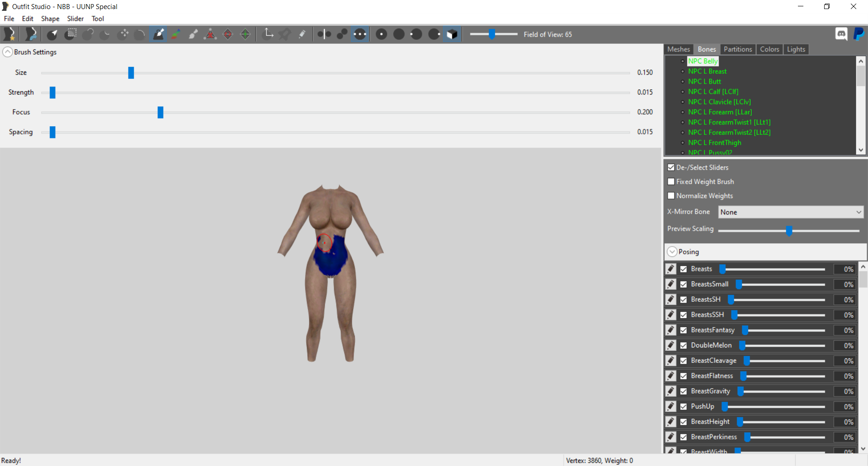Click the edit pencil for Breasts slider
Viewport: 868px width, 466px height.
(x=671, y=269)
